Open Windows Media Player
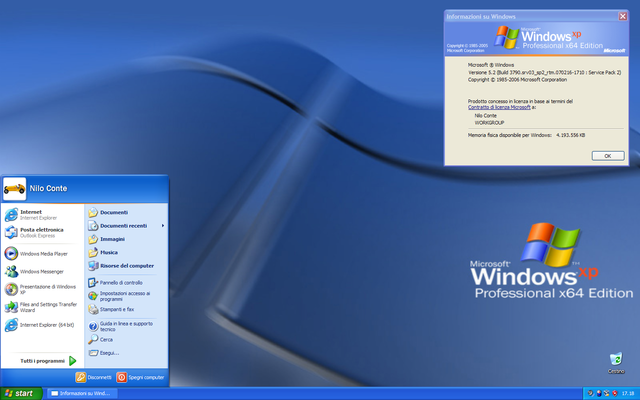Screen dimensions: 640x400 tap(42, 253)
